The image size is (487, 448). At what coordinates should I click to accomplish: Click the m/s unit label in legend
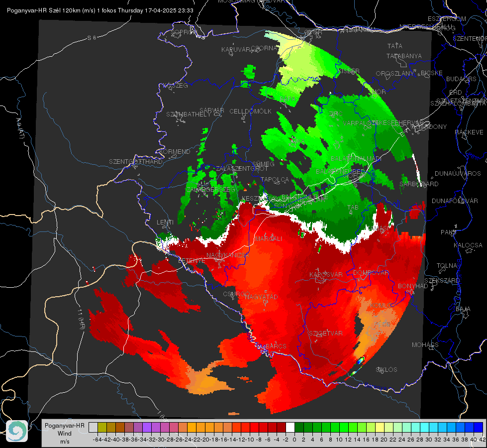coord(64,442)
